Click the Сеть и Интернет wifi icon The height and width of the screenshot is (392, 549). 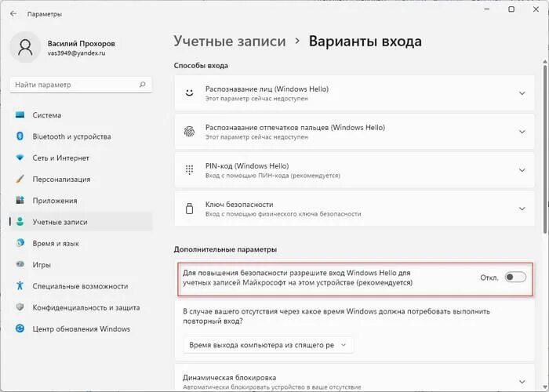coord(20,158)
